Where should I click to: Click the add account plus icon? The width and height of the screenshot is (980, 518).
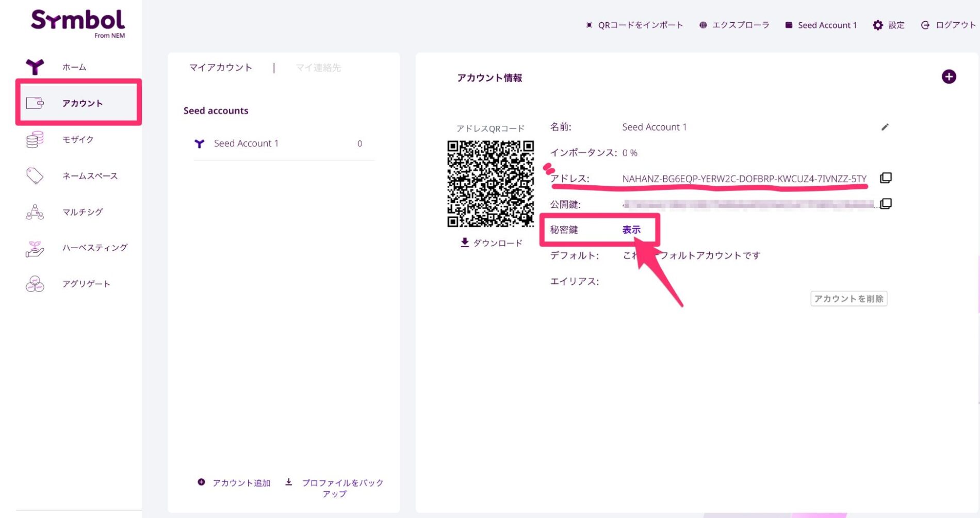(201, 482)
